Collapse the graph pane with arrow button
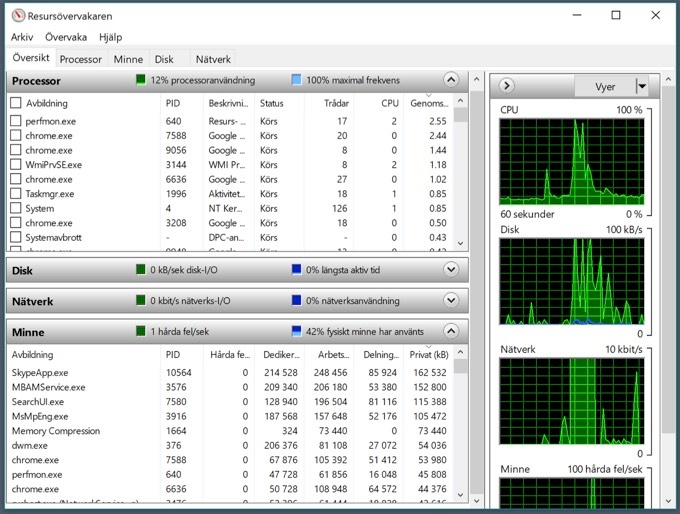 [x=506, y=87]
